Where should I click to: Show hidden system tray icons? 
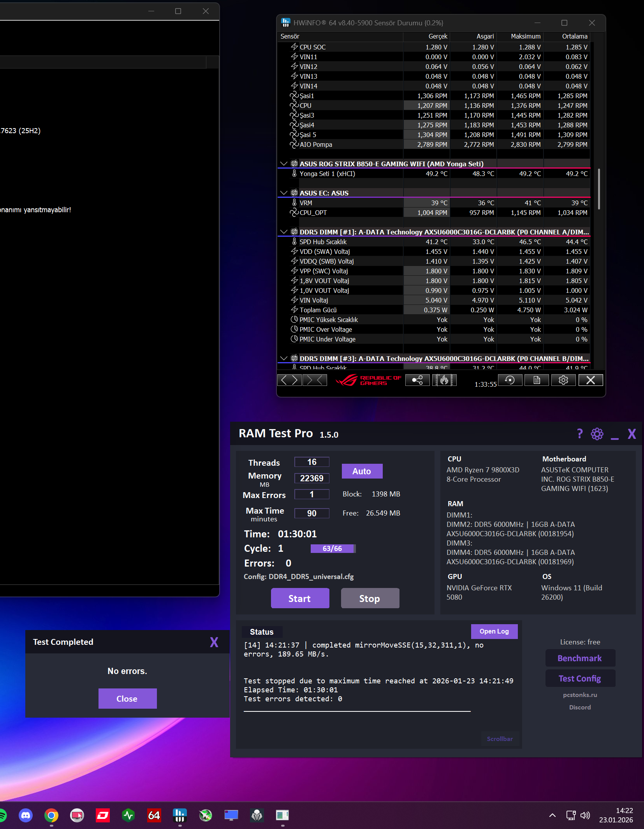553,815
